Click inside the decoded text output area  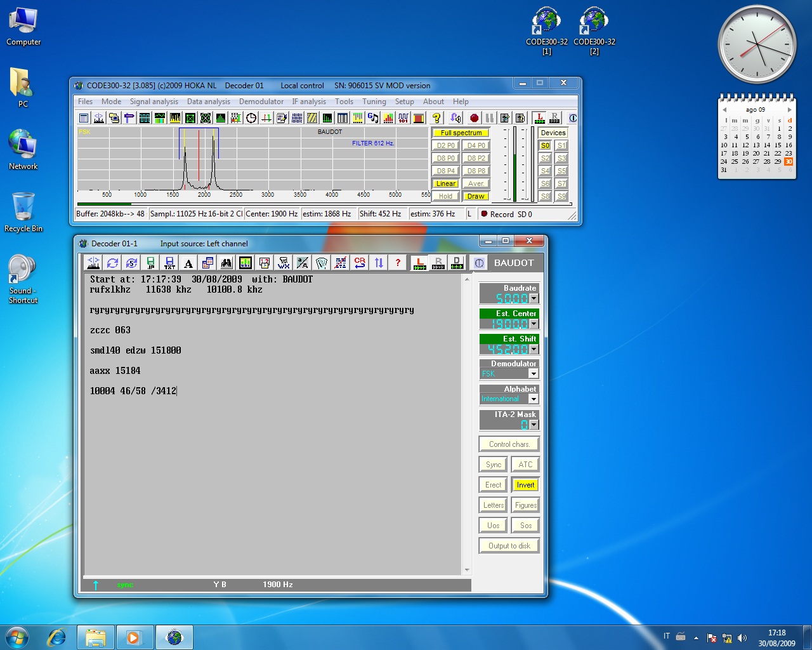(x=273, y=425)
